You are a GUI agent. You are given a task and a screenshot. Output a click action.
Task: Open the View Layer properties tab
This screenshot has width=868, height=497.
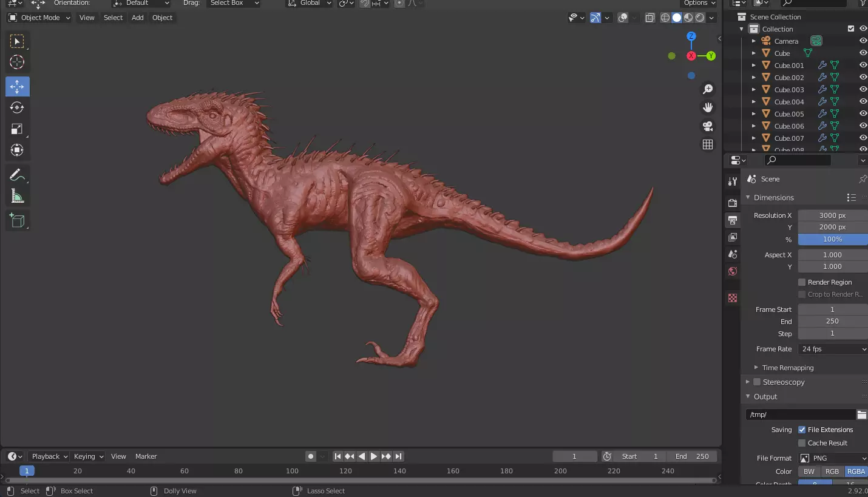click(x=733, y=237)
